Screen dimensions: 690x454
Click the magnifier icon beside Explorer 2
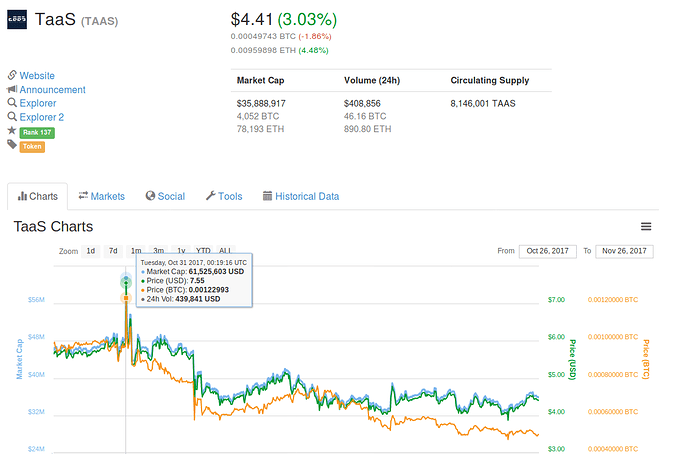(x=12, y=117)
